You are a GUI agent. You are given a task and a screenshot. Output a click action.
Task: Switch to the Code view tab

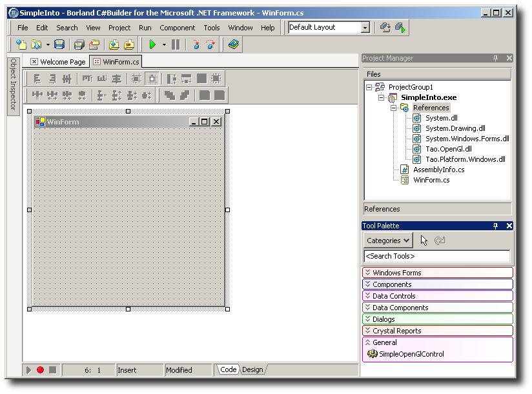pos(229,369)
